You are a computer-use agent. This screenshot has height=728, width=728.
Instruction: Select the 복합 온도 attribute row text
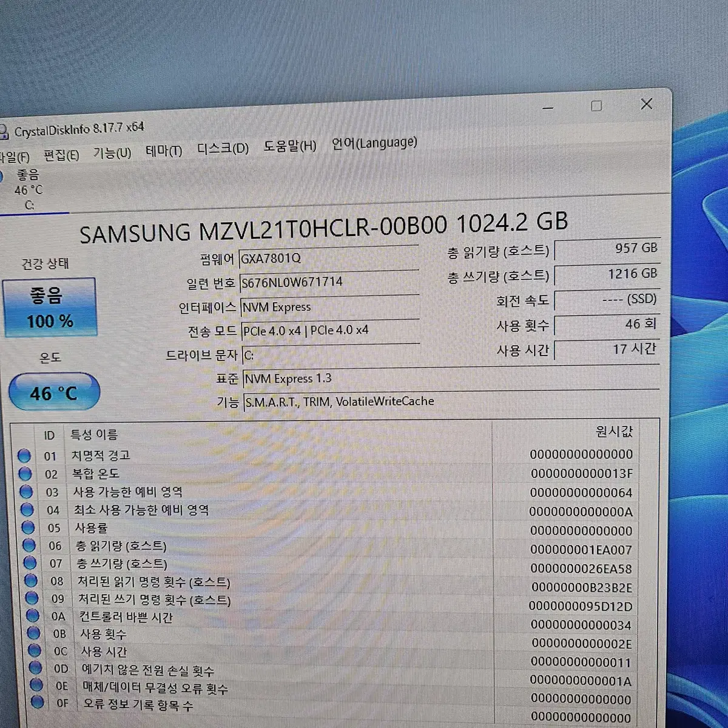96,473
